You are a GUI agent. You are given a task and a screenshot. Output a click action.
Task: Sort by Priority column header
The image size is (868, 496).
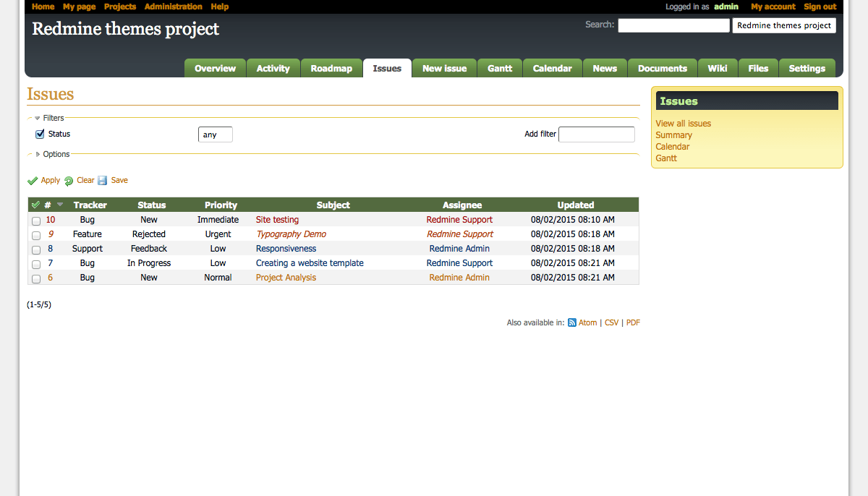[221, 205]
